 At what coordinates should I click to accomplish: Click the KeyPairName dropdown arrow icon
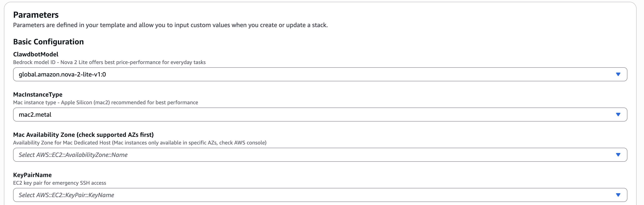(618, 195)
